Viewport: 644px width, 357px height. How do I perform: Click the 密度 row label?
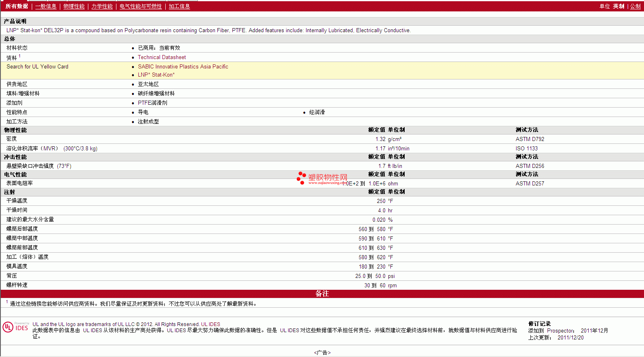pos(12,139)
